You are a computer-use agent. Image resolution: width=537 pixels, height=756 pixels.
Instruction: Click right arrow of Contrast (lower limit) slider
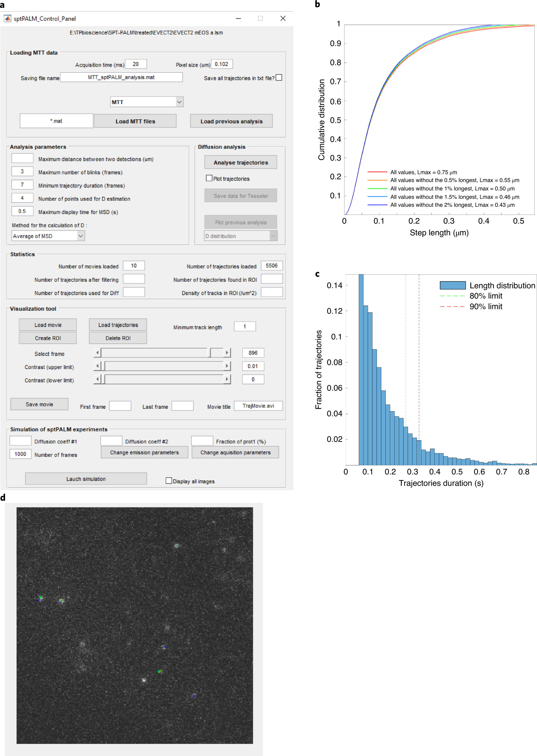click(x=227, y=379)
